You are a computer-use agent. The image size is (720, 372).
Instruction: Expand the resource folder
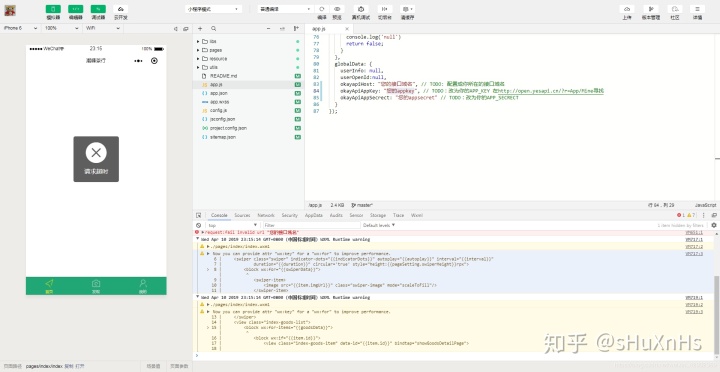point(198,59)
